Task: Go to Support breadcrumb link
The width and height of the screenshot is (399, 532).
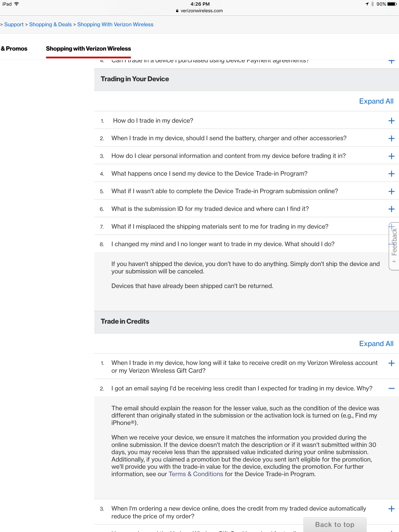Action: [x=14, y=25]
